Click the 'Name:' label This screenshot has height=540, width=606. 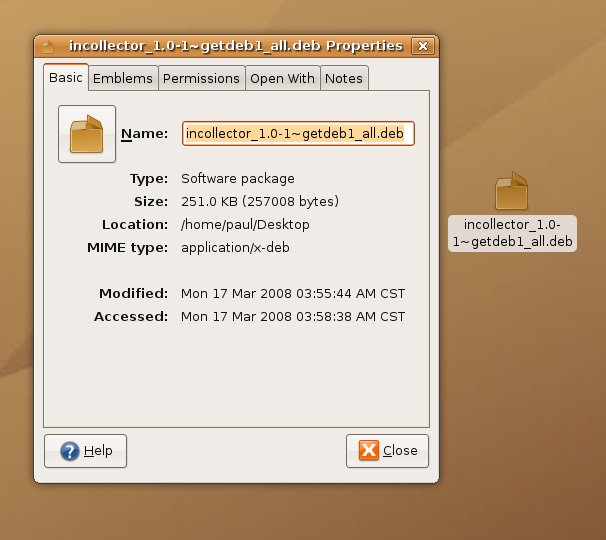pos(145,134)
